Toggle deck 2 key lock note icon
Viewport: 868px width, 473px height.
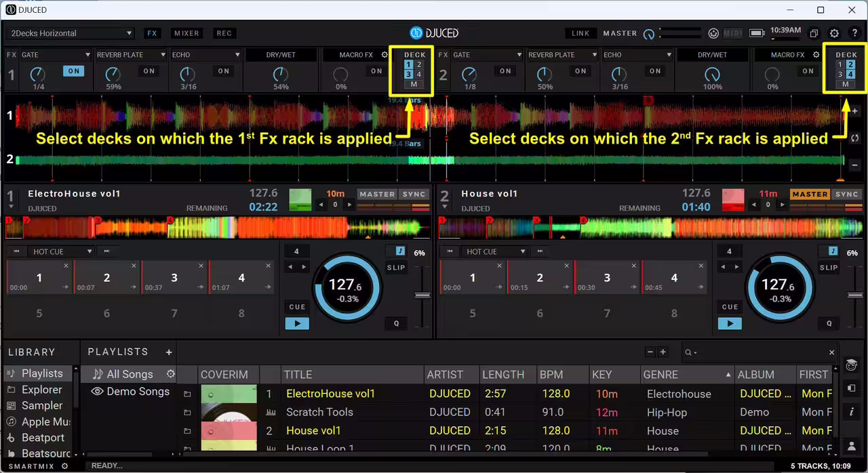point(833,251)
